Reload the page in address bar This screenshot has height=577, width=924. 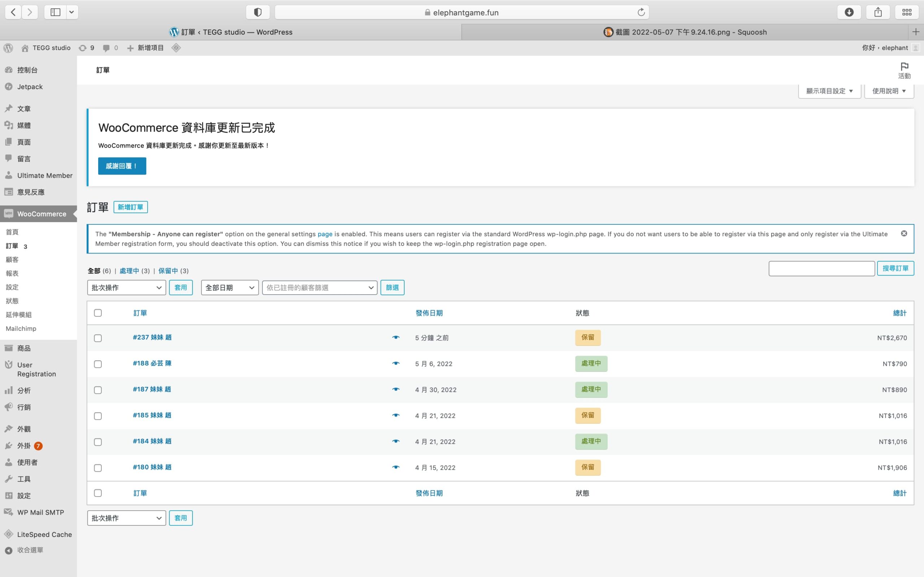[641, 12]
